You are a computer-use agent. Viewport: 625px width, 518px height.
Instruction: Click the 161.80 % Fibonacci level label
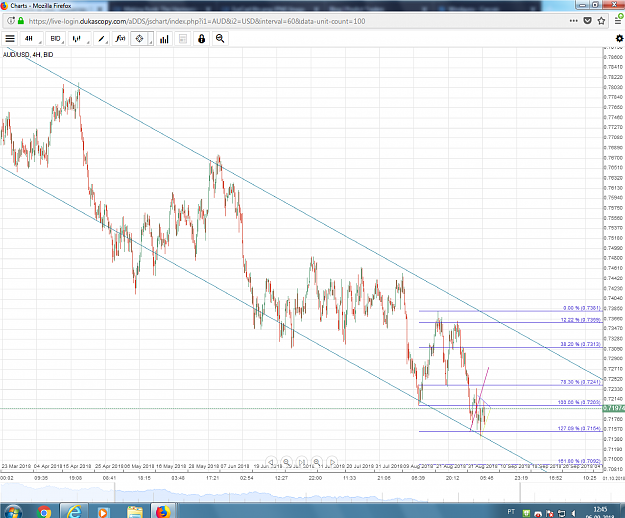(x=579, y=461)
